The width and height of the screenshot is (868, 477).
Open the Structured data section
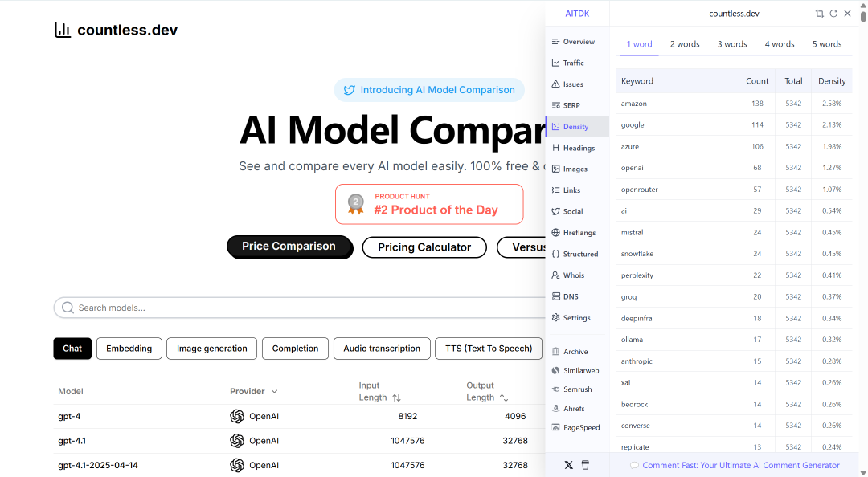[x=577, y=254]
